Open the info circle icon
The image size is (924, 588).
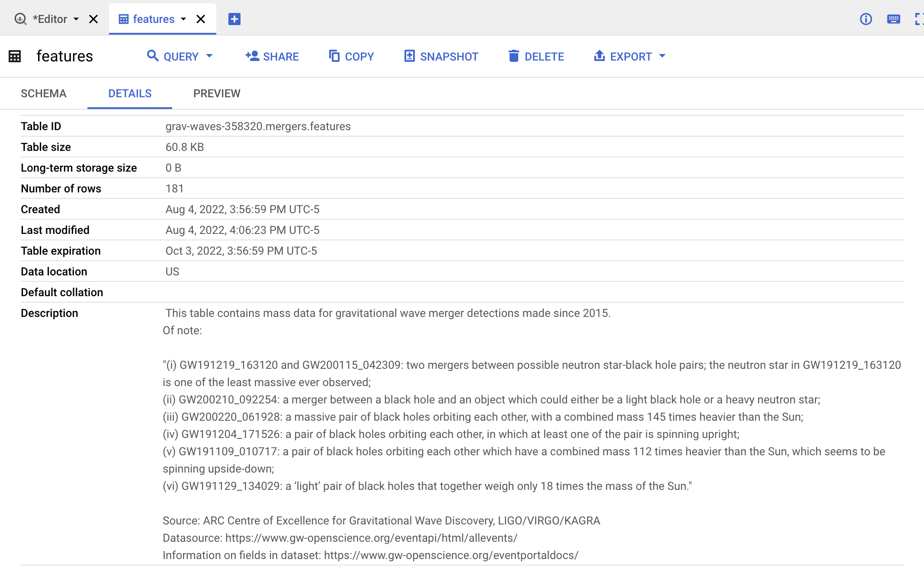[x=866, y=19]
